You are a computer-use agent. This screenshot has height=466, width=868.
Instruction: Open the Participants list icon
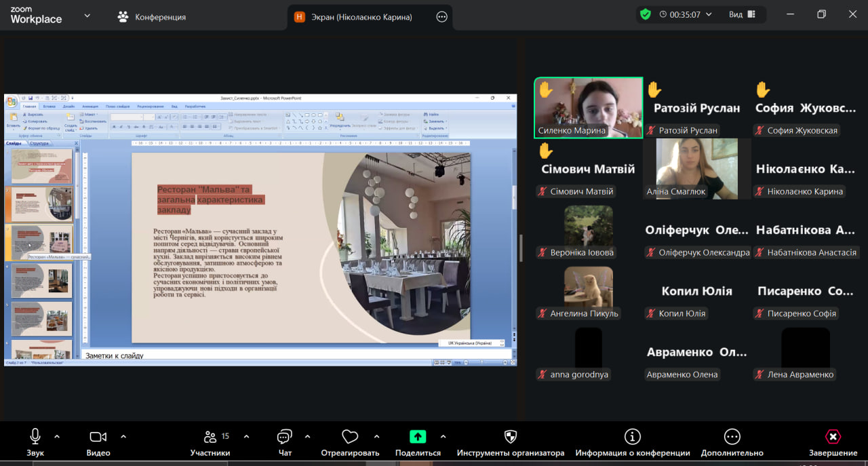pyautogui.click(x=210, y=437)
